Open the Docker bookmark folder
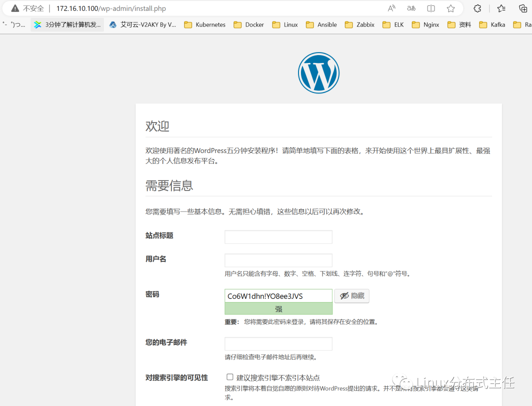The image size is (532, 406). [x=249, y=25]
